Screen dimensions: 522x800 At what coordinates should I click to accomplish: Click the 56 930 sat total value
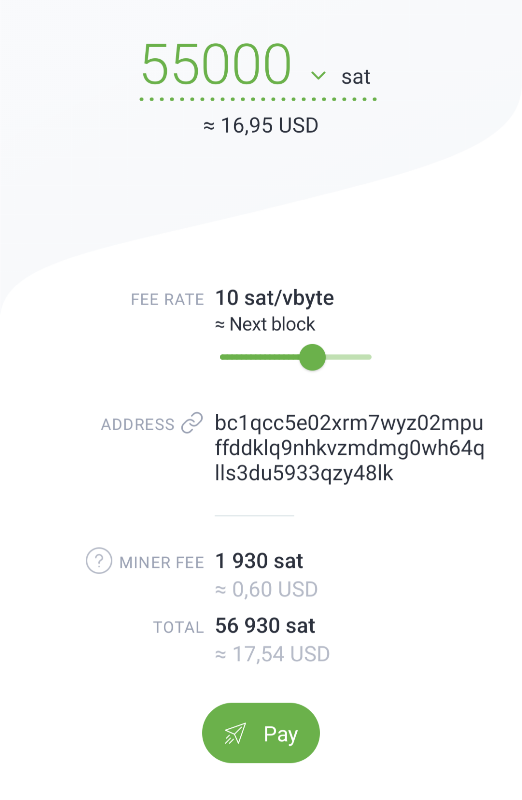tap(265, 626)
